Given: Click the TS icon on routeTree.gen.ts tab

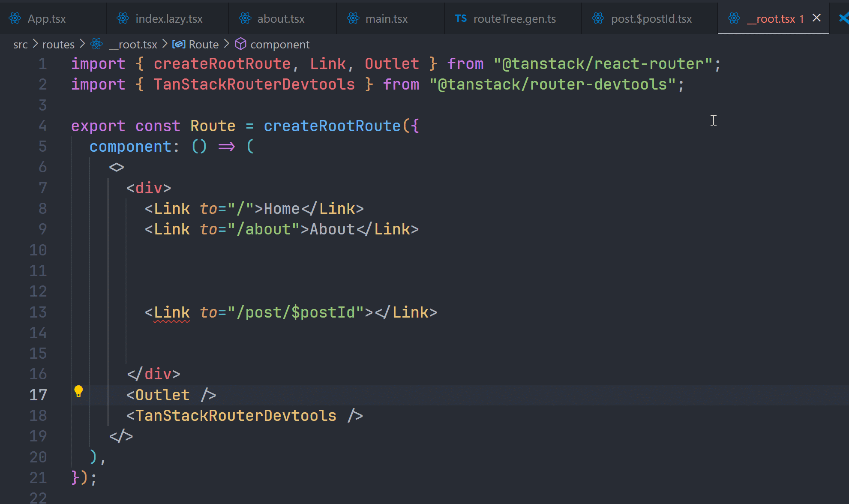Looking at the screenshot, I should tap(461, 18).
